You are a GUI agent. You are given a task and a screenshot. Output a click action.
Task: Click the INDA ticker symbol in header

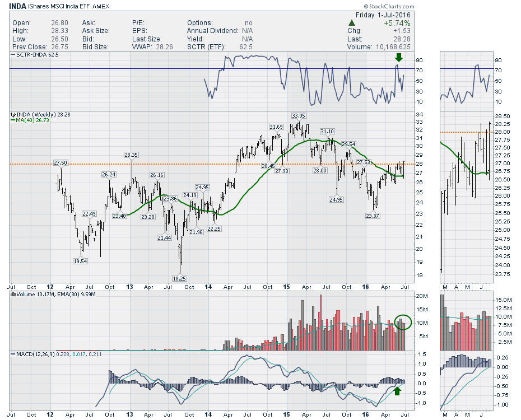coord(17,6)
